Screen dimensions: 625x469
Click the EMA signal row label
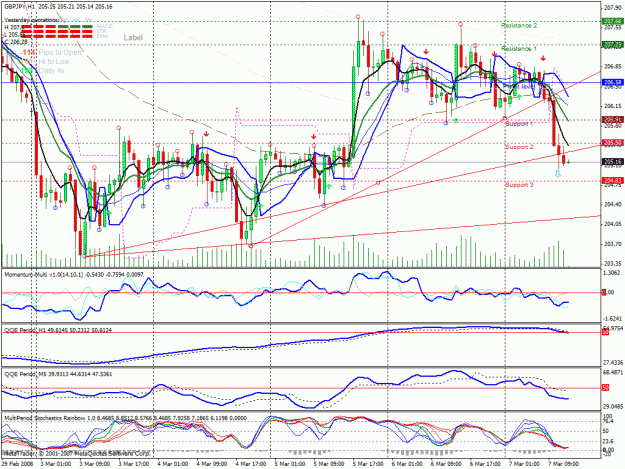(102, 36)
